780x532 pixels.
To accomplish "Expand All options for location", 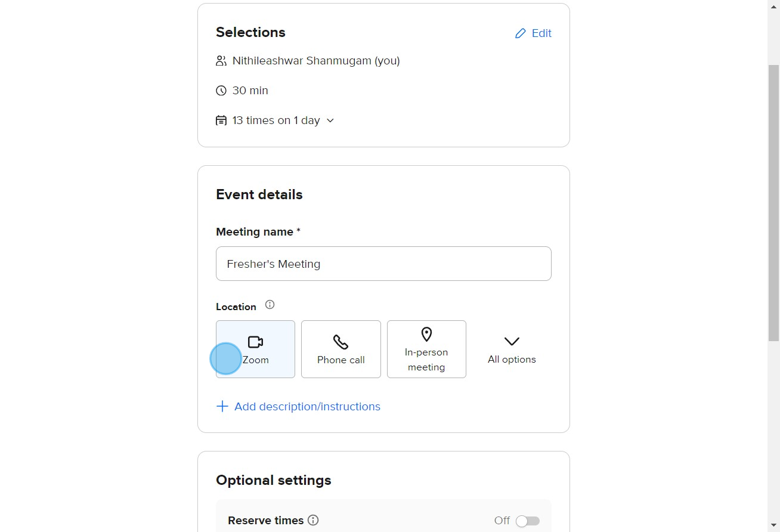I will pos(512,349).
